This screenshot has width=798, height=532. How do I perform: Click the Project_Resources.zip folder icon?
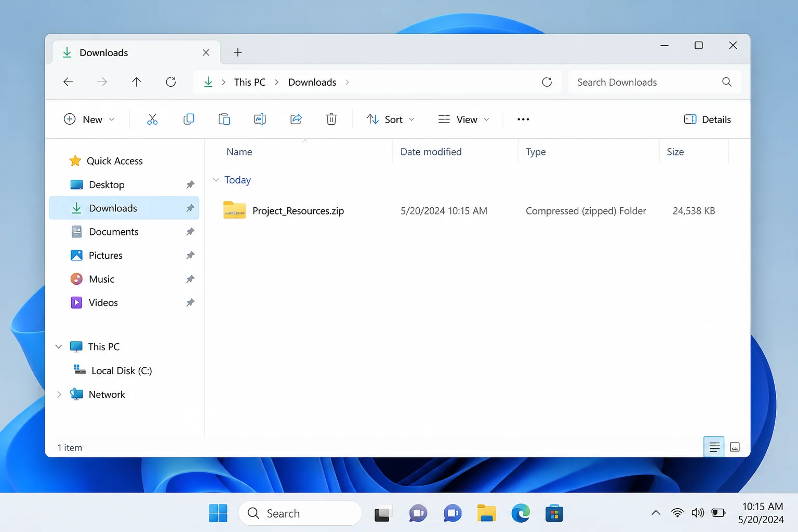click(234, 210)
